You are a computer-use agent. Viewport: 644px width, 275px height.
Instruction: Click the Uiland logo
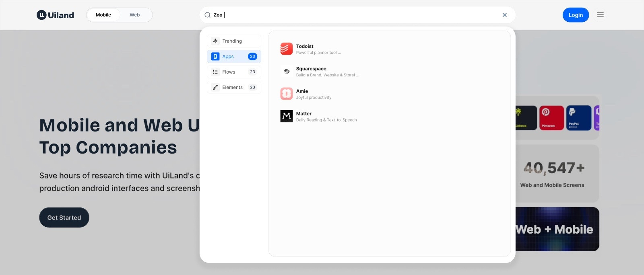[55, 15]
